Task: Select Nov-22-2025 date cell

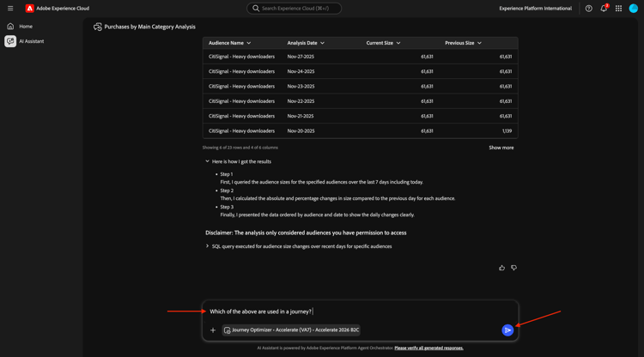Action: pos(301,101)
